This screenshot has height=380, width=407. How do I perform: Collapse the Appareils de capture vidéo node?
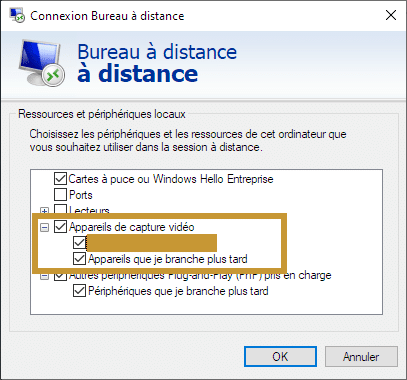point(44,227)
